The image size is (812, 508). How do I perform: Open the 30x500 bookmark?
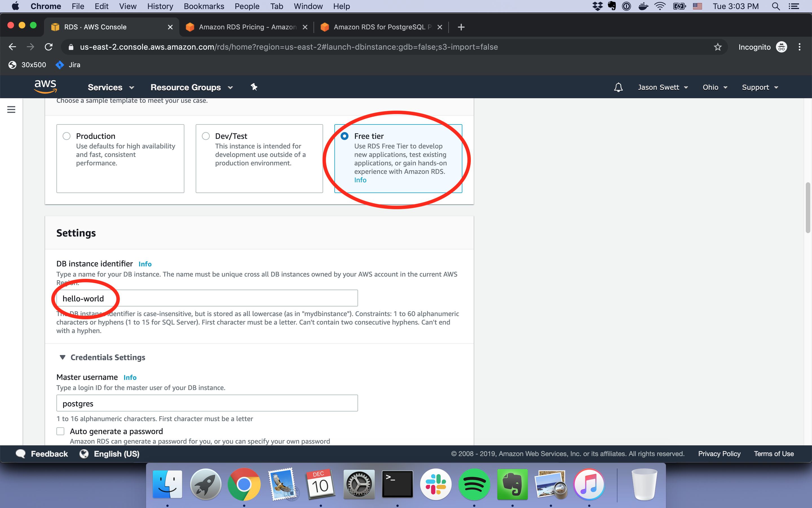[x=27, y=65]
